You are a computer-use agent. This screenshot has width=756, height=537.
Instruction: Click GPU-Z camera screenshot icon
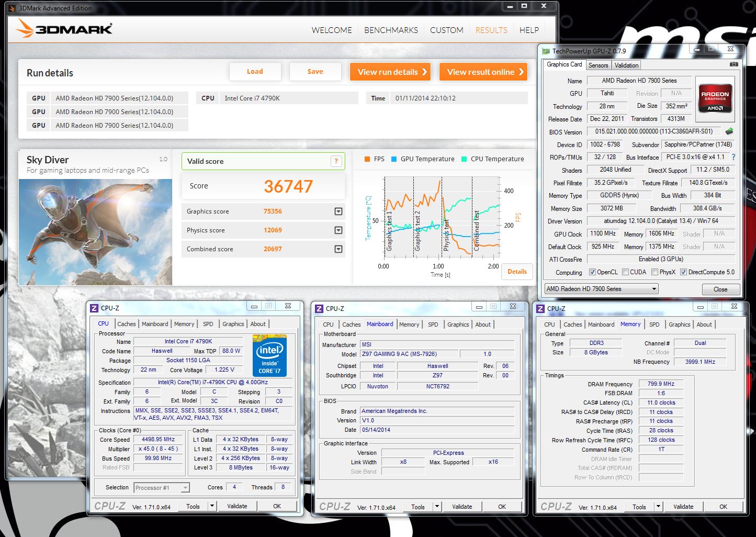734,64
